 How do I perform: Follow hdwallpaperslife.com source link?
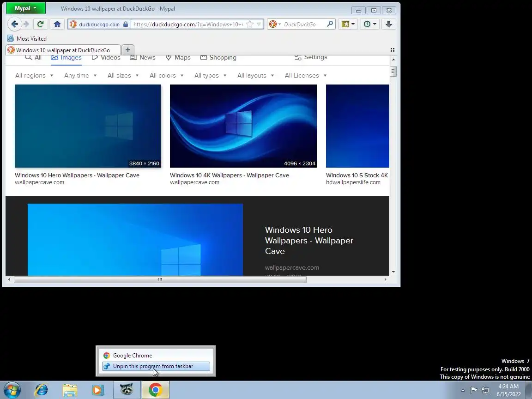click(353, 182)
